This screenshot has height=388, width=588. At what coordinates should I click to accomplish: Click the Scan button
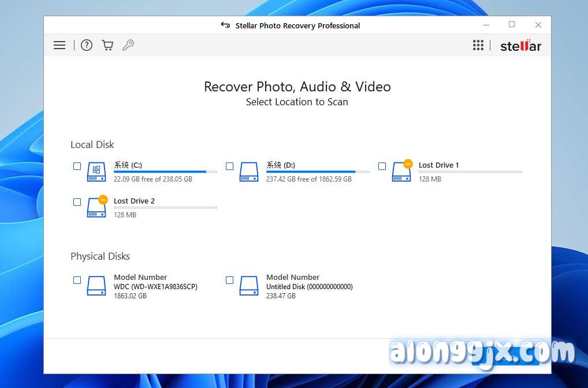click(x=505, y=357)
